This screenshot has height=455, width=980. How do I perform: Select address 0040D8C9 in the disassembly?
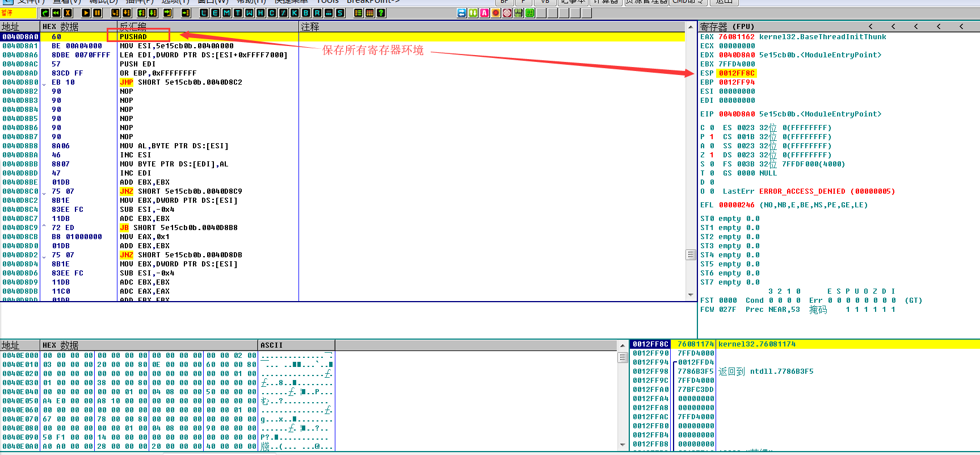click(20, 228)
